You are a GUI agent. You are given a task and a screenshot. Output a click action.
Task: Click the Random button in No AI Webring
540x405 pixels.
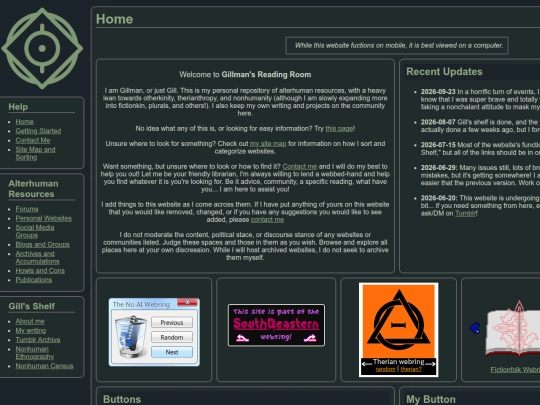(x=172, y=337)
